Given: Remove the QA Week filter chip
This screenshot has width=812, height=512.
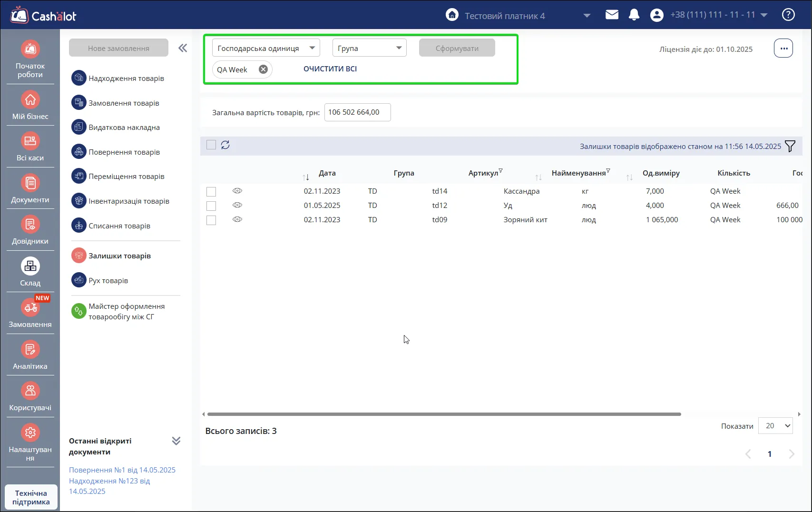Looking at the screenshot, I should pos(263,69).
